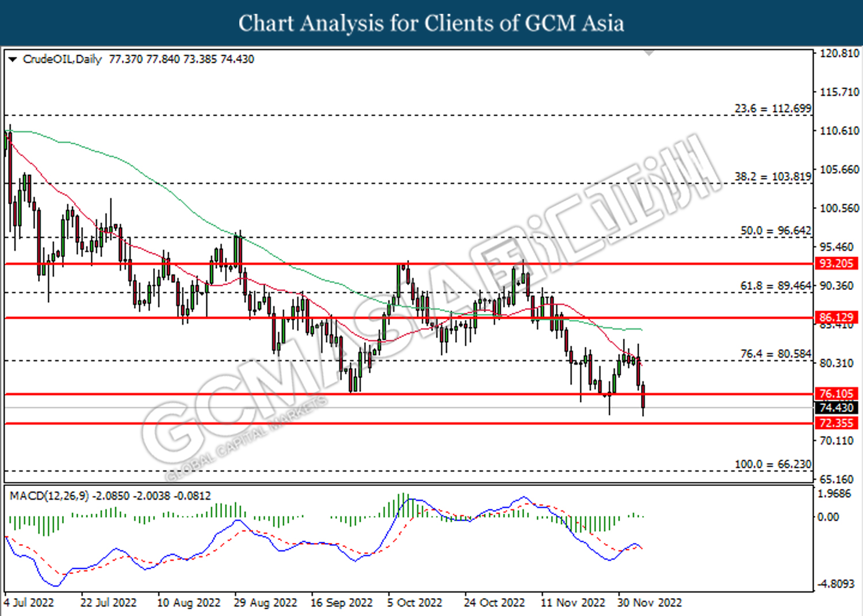Click the 61.8 = 89.464 Fibonacci label
This screenshot has height=616, width=863.
[x=776, y=286]
